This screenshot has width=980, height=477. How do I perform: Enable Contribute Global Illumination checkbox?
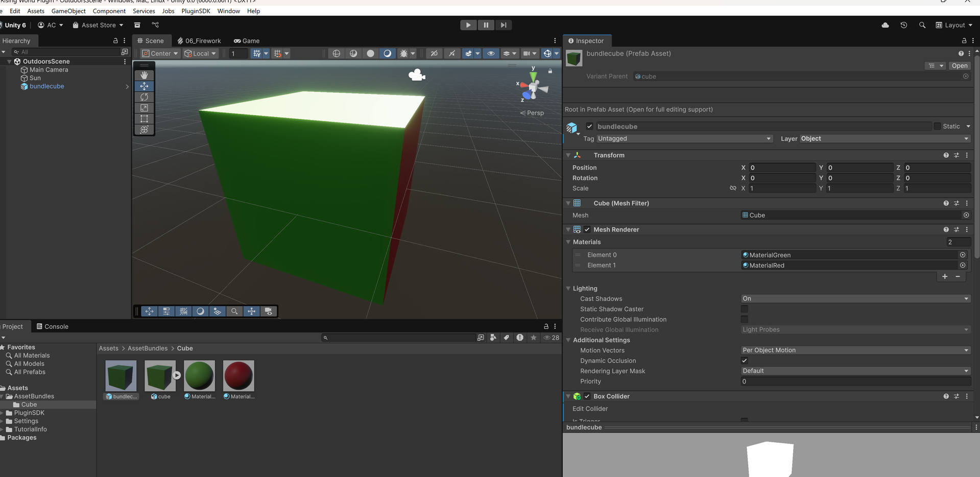point(744,319)
